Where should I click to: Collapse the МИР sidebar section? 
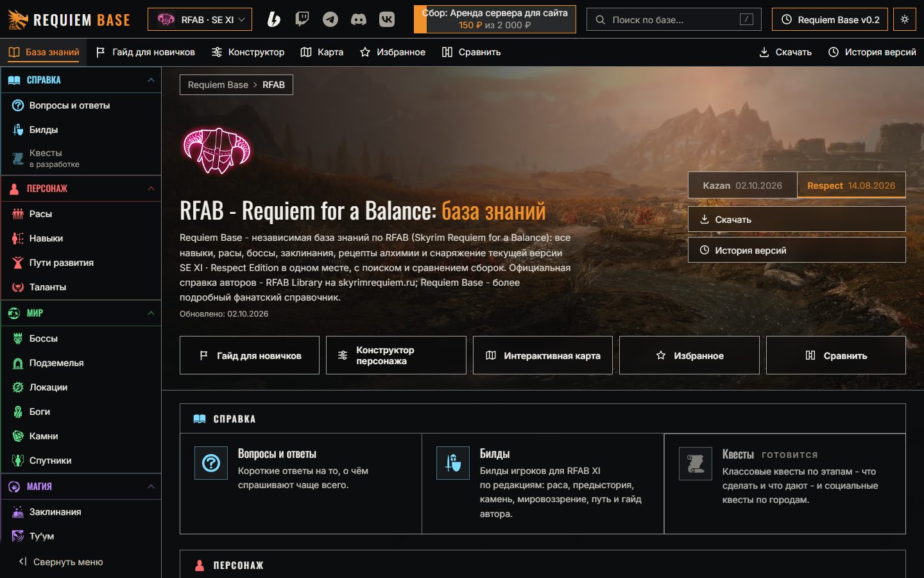[81, 313]
